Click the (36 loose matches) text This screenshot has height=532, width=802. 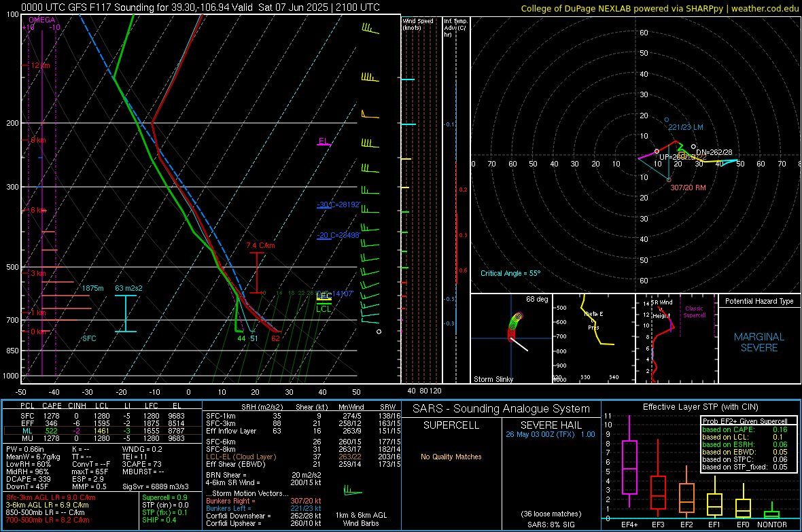(x=551, y=514)
